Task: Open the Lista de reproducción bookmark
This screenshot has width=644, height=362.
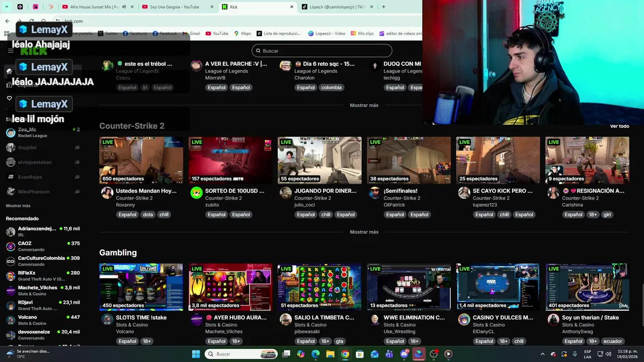Action: pyautogui.click(x=278, y=34)
